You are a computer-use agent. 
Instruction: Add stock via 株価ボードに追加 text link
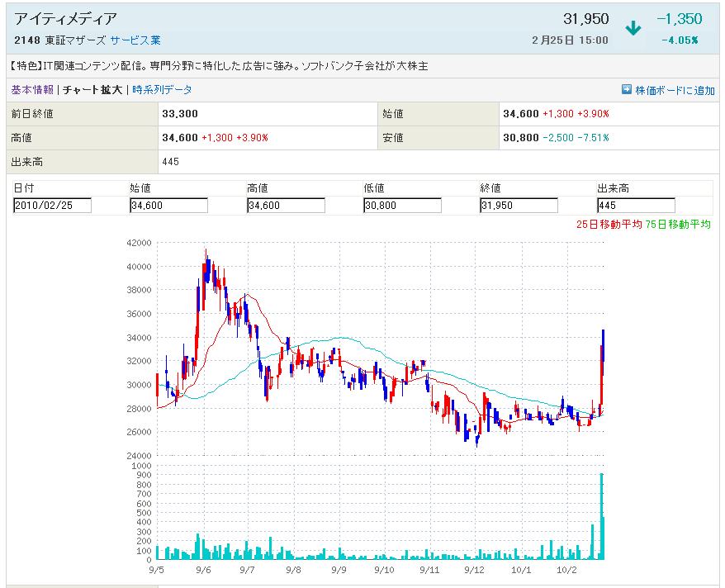pos(675,91)
